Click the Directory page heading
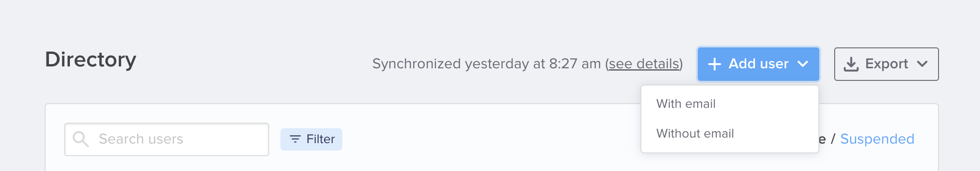980x171 pixels. pos(91,59)
